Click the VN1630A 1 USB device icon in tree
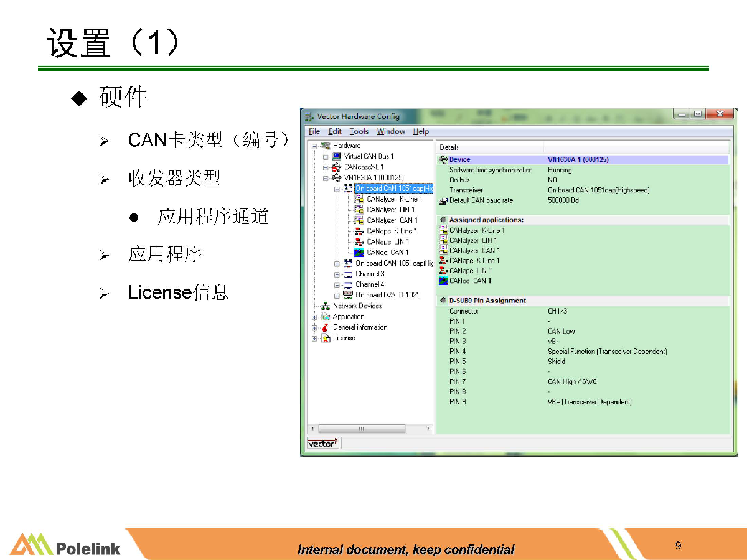The height and width of the screenshot is (560, 747). 337,177
